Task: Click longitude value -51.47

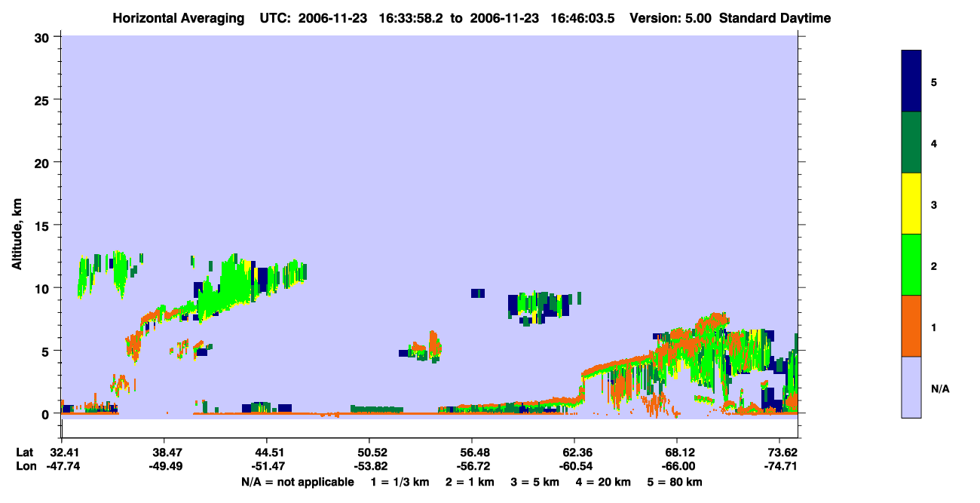Action: point(267,466)
